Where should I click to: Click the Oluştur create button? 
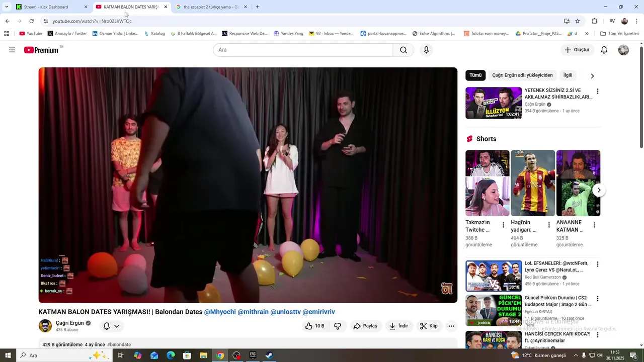coord(577,50)
